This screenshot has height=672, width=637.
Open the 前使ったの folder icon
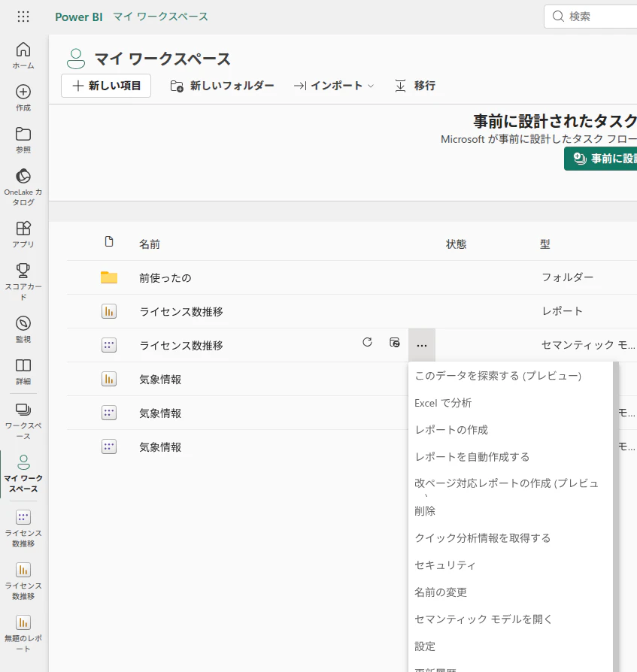click(109, 277)
